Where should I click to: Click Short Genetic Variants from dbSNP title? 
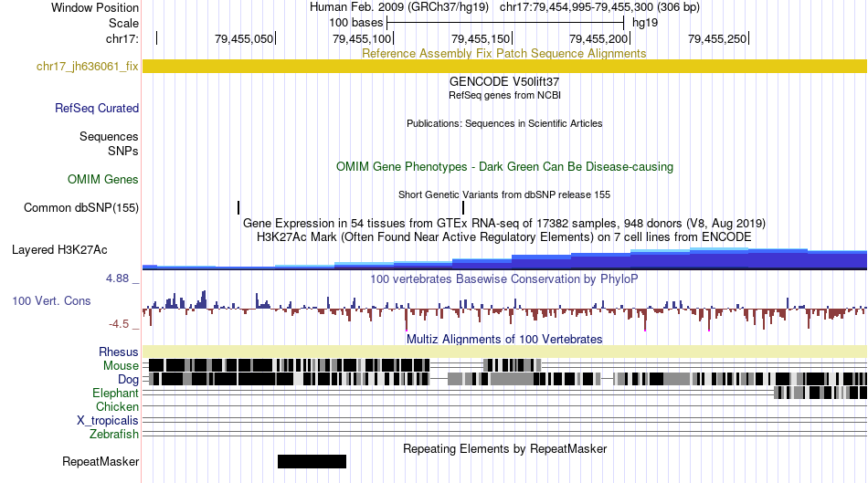[504, 194]
